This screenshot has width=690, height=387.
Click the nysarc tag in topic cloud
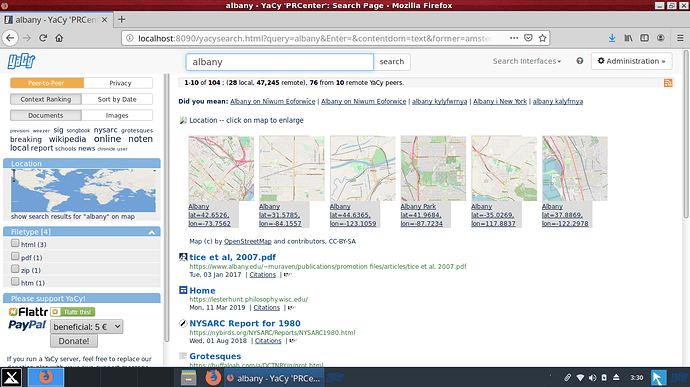(105, 130)
